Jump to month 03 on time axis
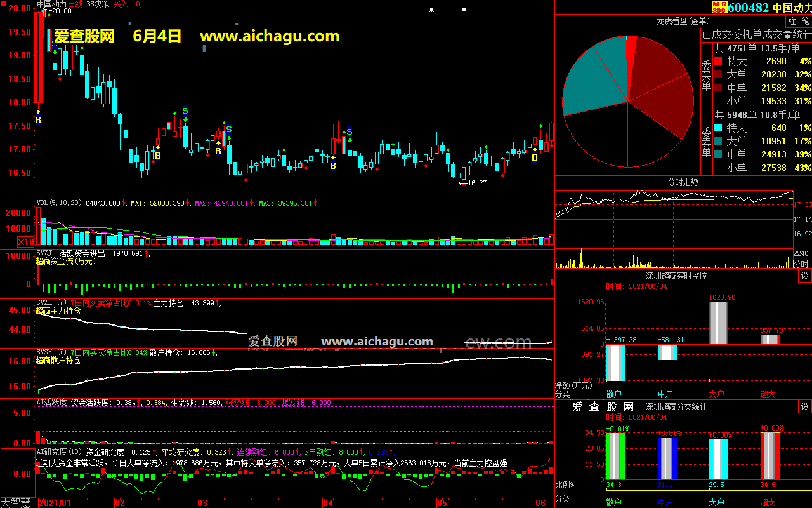This screenshot has width=812, height=508. click(x=202, y=503)
